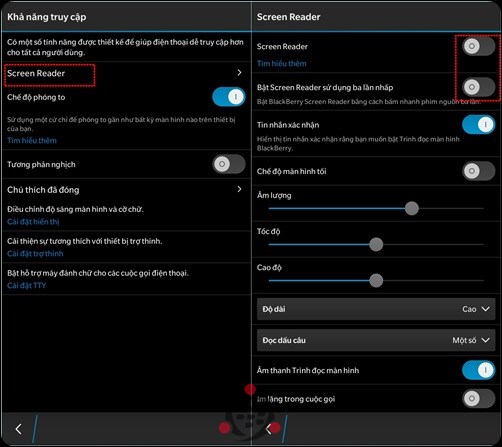Image resolution: width=502 pixels, height=447 pixels.
Task: Toggle Chế độ phóng to switch off
Action: 229,97
